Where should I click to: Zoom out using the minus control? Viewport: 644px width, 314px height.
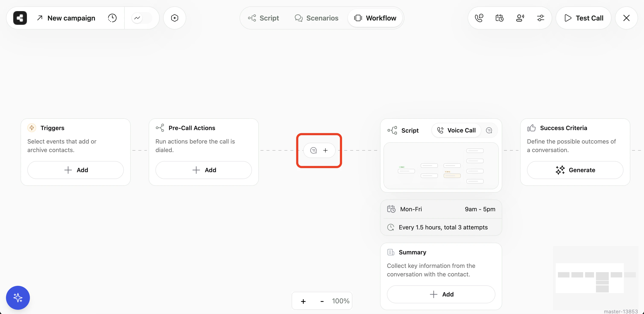pos(322,301)
